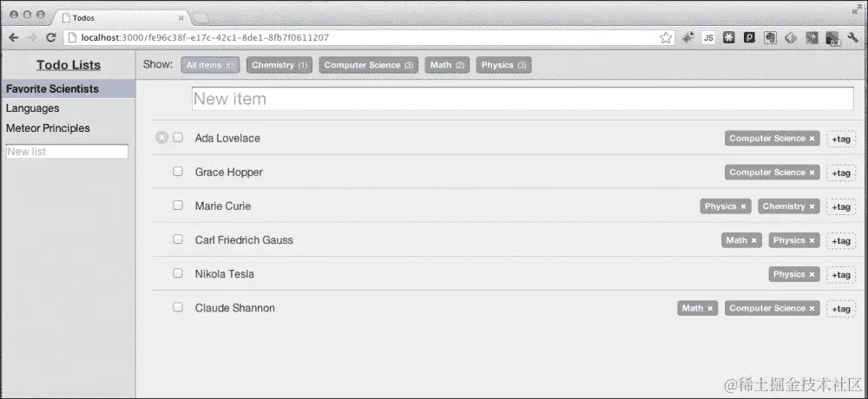
Task: Filter by Computer Science tag
Action: click(x=369, y=65)
